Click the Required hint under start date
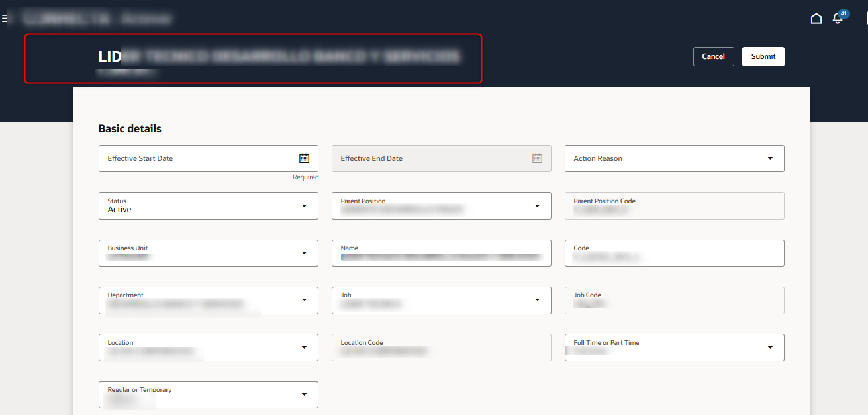 coord(306,177)
